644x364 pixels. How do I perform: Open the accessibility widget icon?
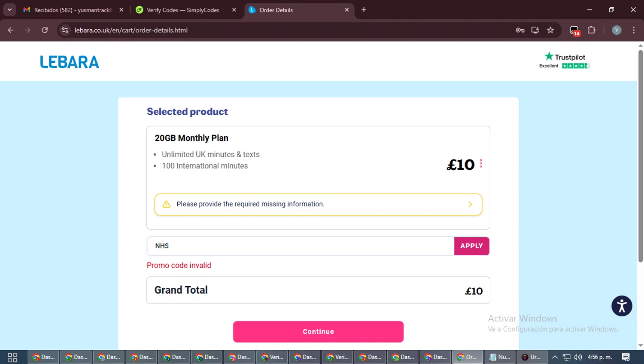(622, 306)
